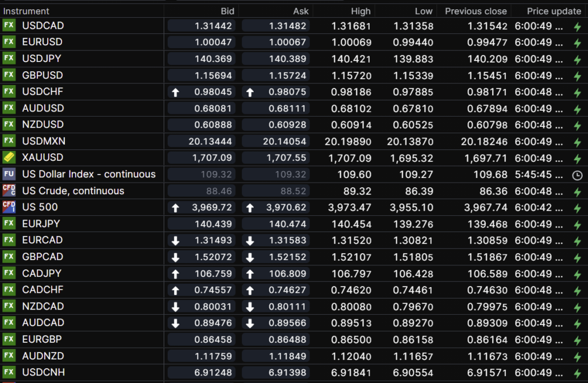Viewport: 588px width, 383px height.
Task: Click the EURCAD ask price 1.31583
Action: click(276, 240)
